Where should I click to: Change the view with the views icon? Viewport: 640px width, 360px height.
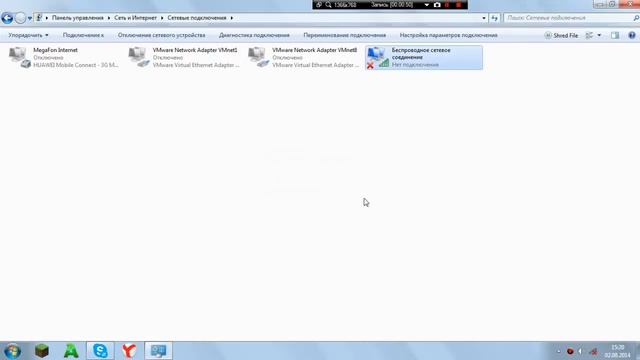coord(589,36)
